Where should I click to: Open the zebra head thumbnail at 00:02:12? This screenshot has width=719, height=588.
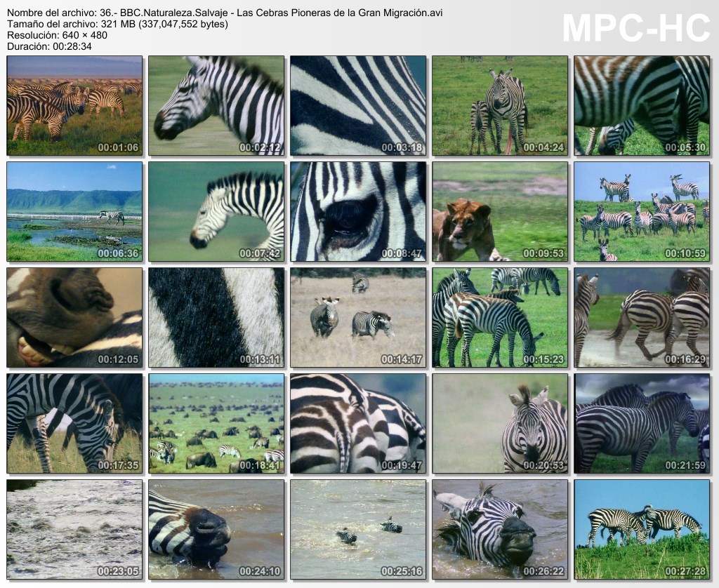coord(216,105)
